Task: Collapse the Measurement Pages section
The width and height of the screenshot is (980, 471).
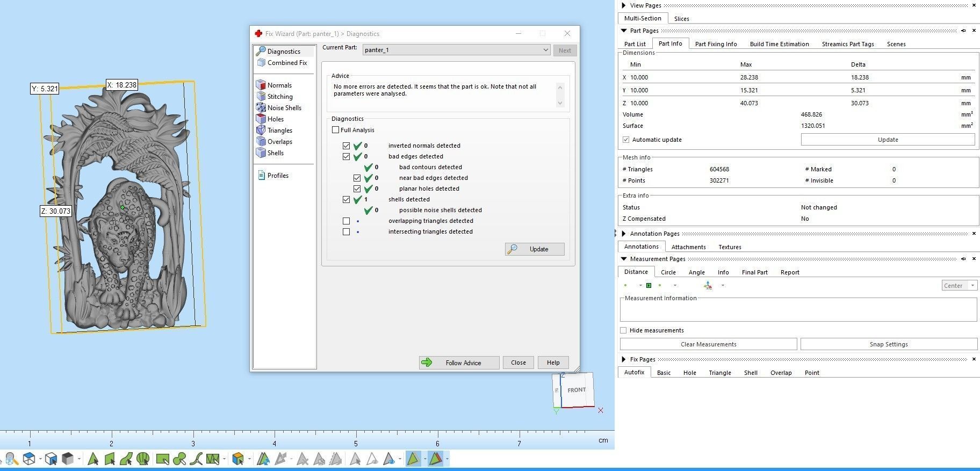Action: [x=623, y=259]
